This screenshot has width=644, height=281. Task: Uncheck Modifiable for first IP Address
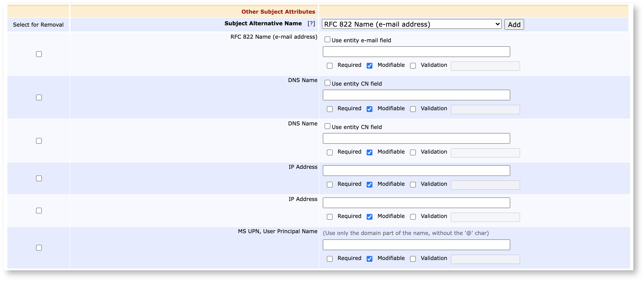(x=369, y=185)
